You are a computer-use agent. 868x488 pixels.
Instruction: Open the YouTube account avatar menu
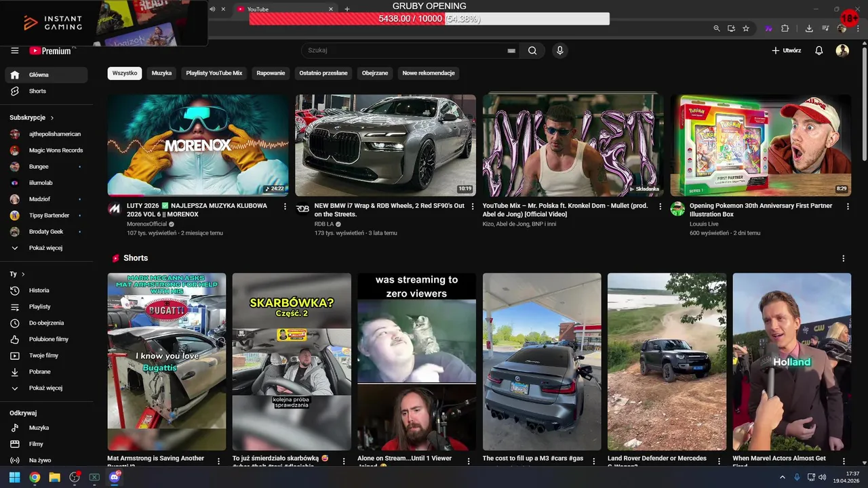click(x=842, y=51)
